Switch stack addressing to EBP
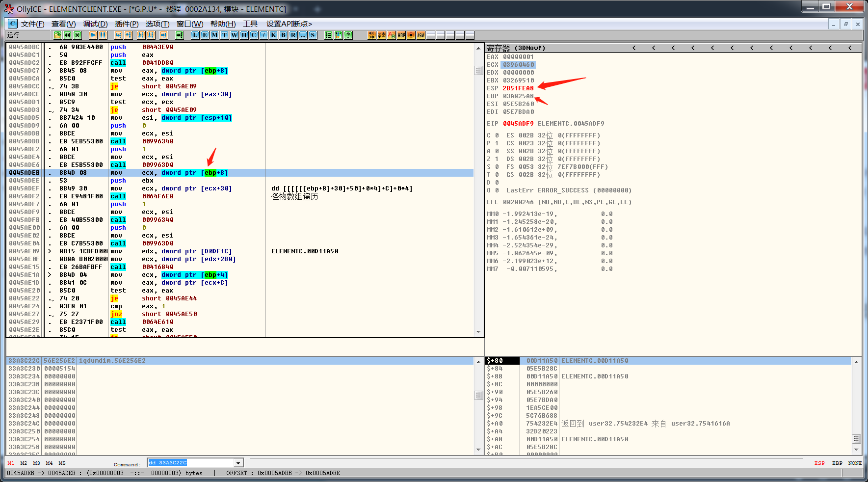868x482 pixels. pos(838,463)
